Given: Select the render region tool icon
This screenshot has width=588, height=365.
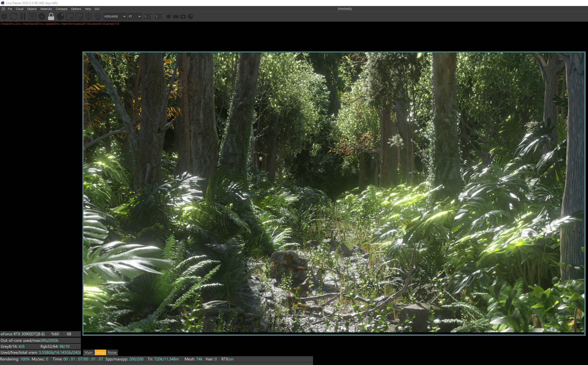Looking at the screenshot, I should pos(70,16).
